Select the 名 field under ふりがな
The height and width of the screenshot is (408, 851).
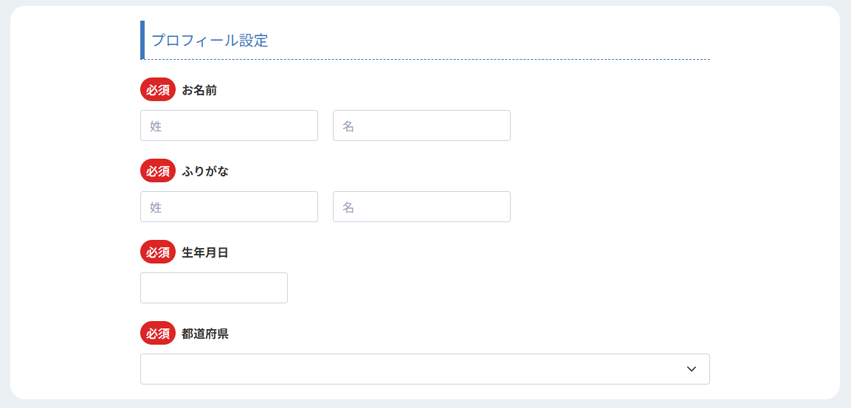(422, 207)
